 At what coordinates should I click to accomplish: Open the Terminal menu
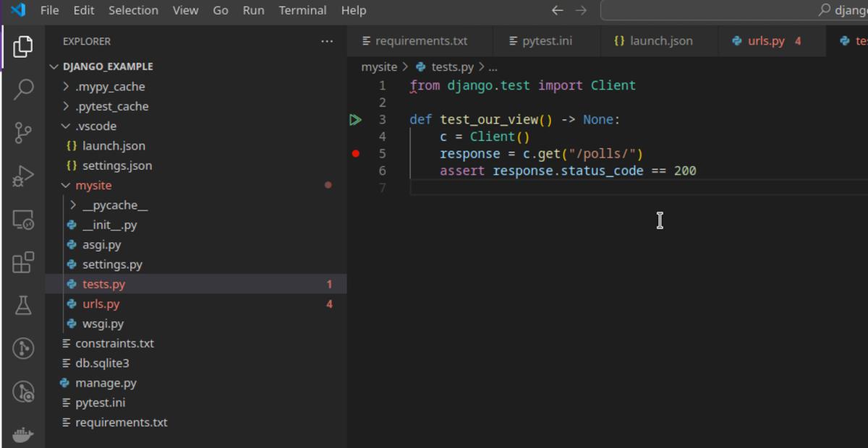(x=302, y=10)
